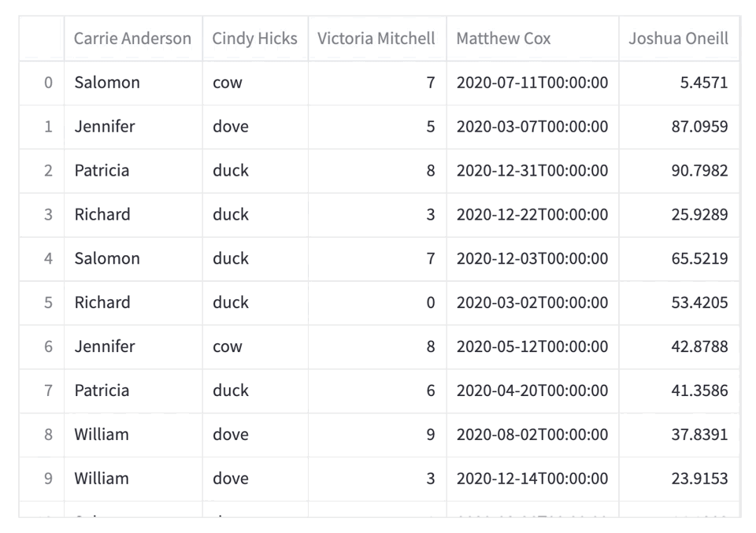The height and width of the screenshot is (533, 756).
Task: Click the value 23.9153 cell
Action: (679, 479)
